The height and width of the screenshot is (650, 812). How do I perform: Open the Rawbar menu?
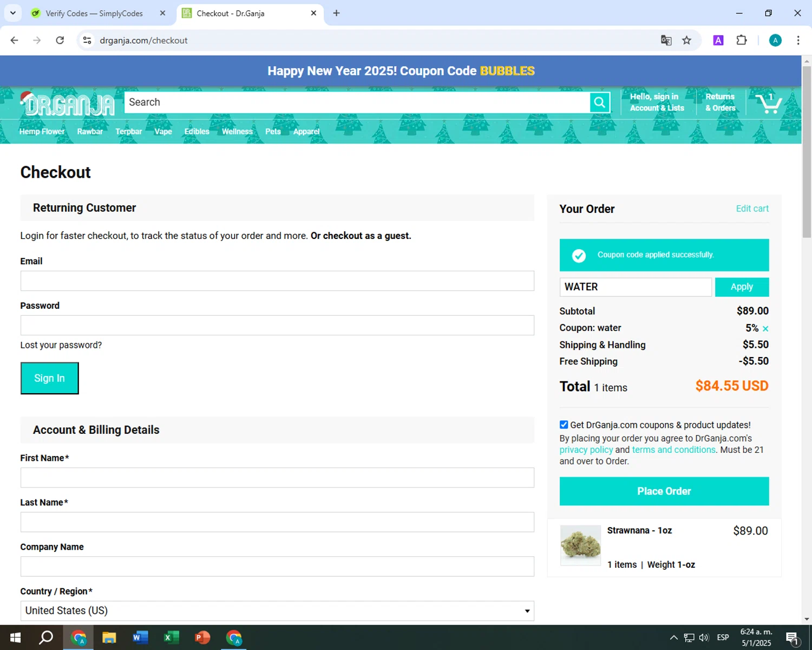click(x=90, y=132)
